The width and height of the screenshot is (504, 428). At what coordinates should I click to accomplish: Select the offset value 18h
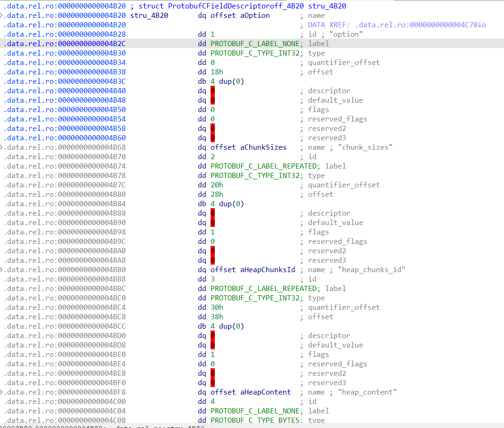pyautogui.click(x=217, y=72)
